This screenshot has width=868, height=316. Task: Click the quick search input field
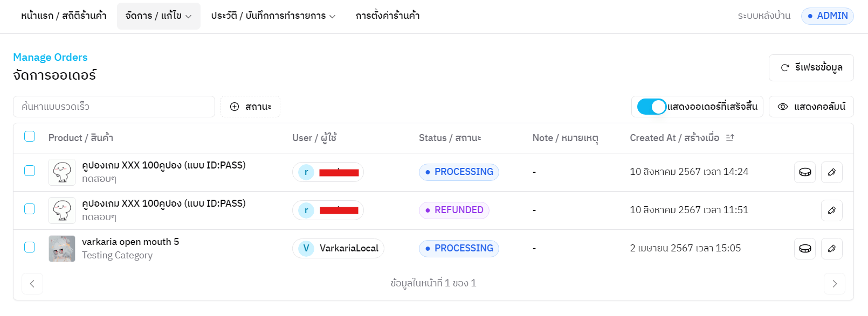(114, 107)
